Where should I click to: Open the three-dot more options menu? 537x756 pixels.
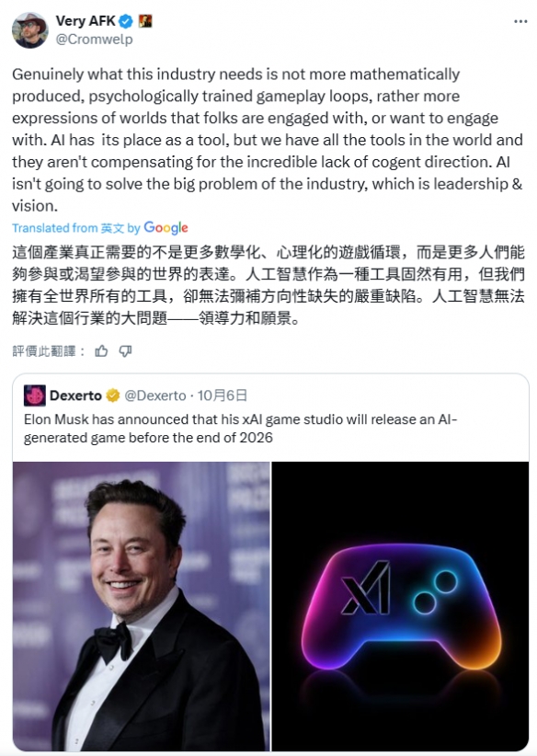point(520,22)
